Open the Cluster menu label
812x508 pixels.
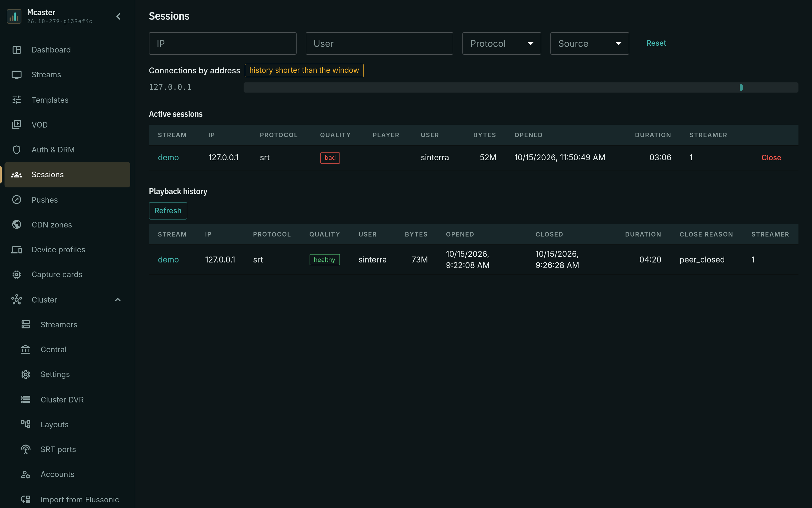pos(44,300)
